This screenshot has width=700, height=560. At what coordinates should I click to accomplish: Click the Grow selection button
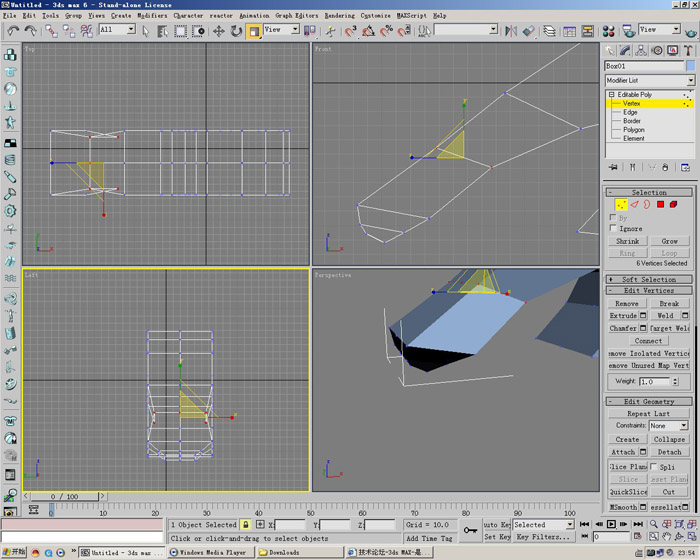[x=669, y=241]
